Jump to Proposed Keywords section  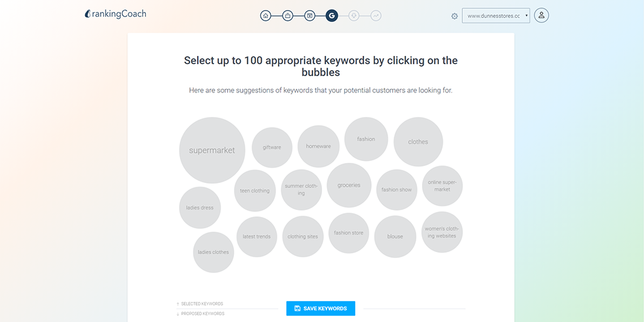click(203, 313)
